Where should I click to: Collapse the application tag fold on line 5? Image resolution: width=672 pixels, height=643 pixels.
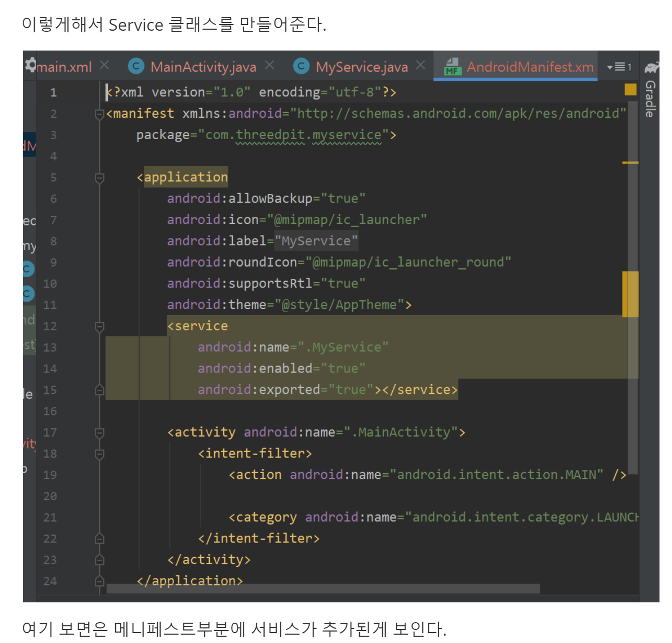tap(99, 178)
